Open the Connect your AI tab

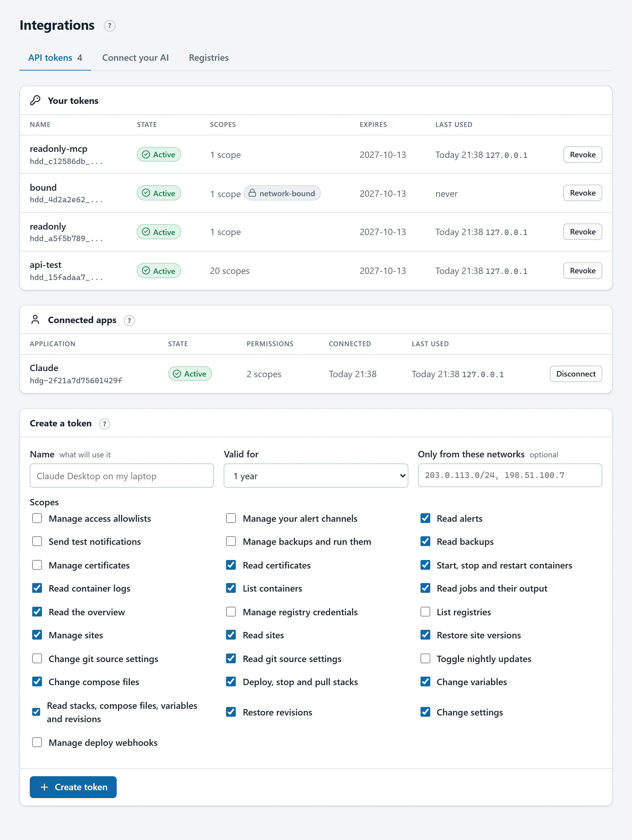tap(135, 58)
